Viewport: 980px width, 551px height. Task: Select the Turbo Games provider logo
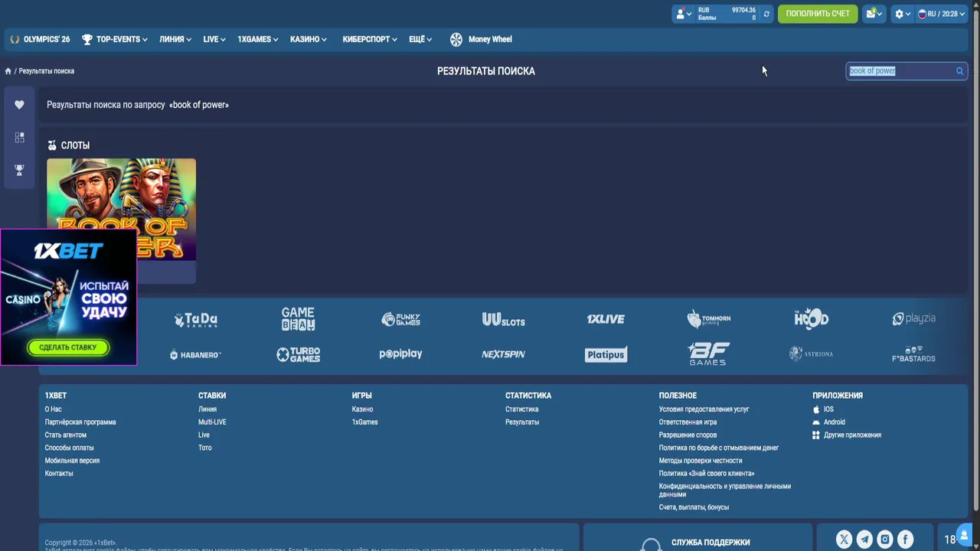click(x=298, y=354)
